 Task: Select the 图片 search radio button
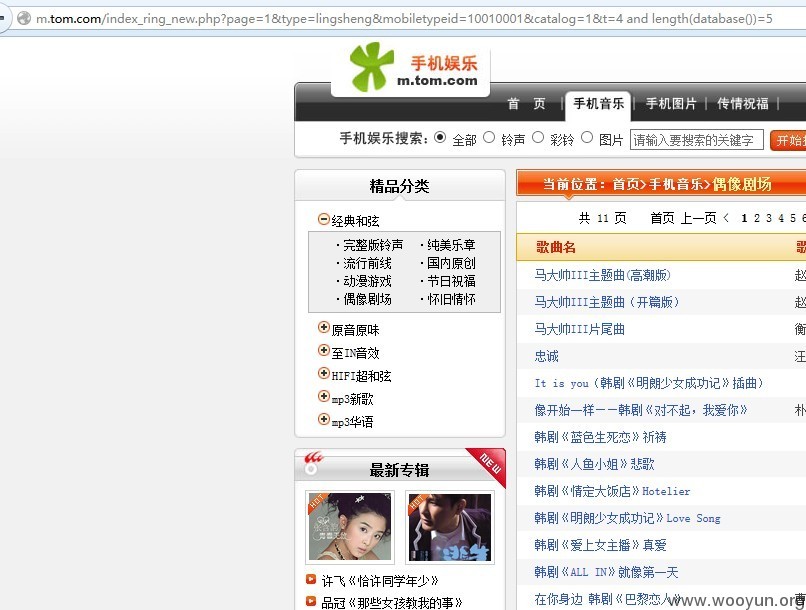[587, 138]
